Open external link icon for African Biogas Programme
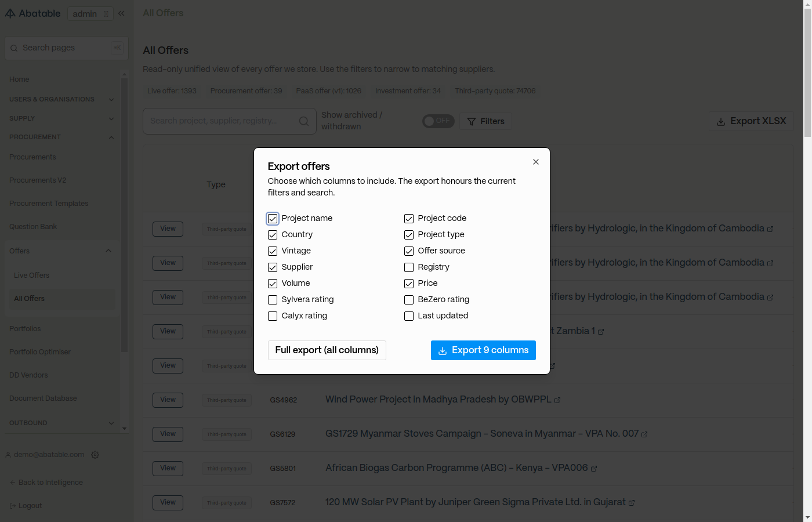The image size is (812, 522). [x=594, y=469]
